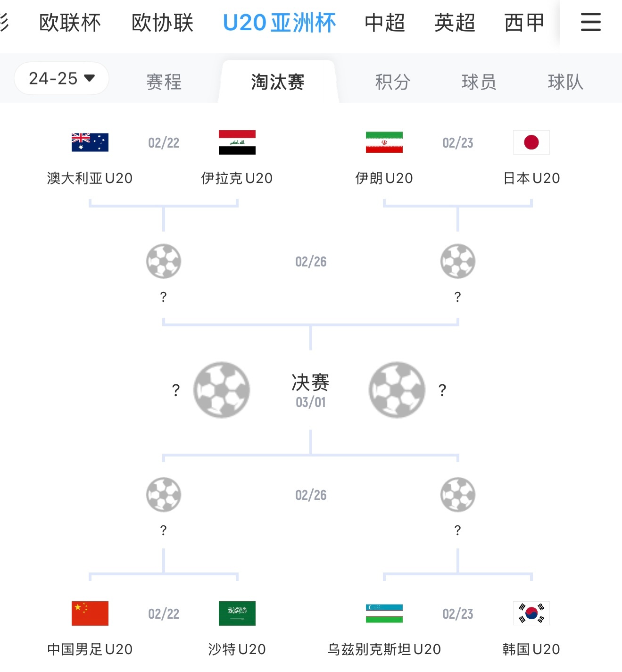The width and height of the screenshot is (622, 672).
Task: Click the Iraq U20 flag icon
Action: coord(237,142)
